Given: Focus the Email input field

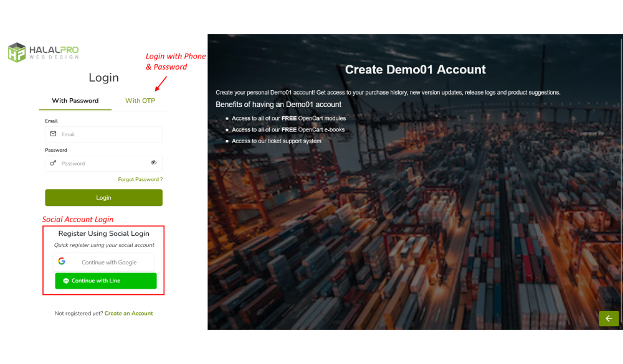Looking at the screenshot, I should coord(103,134).
